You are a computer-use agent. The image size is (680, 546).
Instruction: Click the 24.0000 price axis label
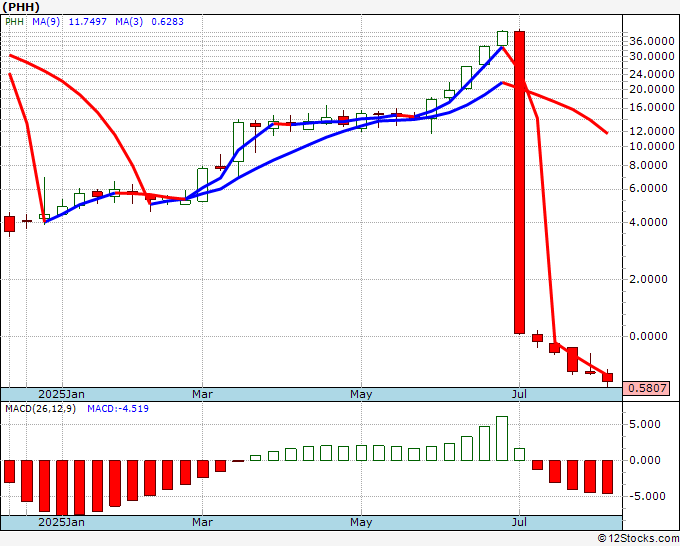[x=652, y=74]
